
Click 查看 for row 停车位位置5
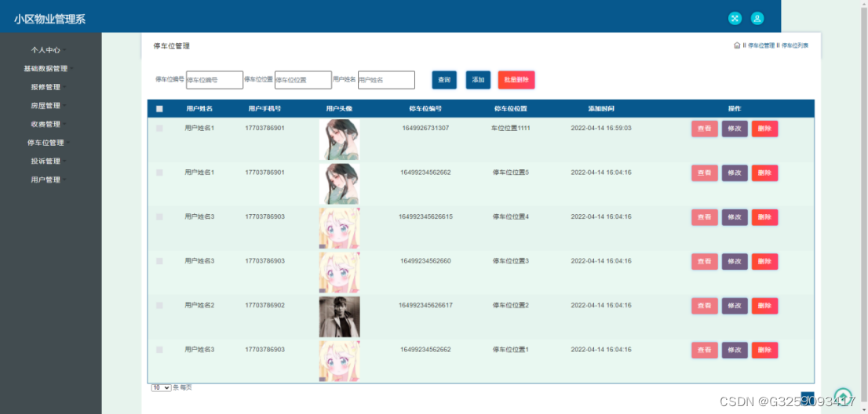tap(704, 173)
